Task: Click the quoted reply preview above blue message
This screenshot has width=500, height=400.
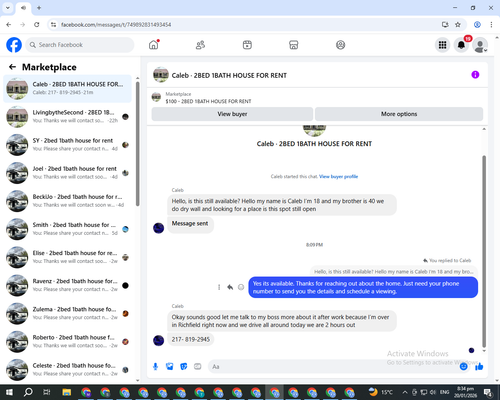Action: [394, 272]
